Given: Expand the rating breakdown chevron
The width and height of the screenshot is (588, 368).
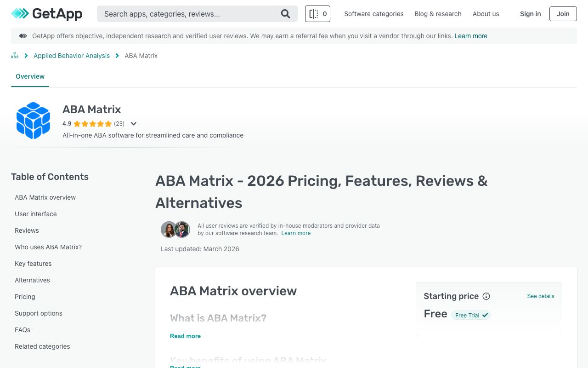Looking at the screenshot, I should [134, 124].
